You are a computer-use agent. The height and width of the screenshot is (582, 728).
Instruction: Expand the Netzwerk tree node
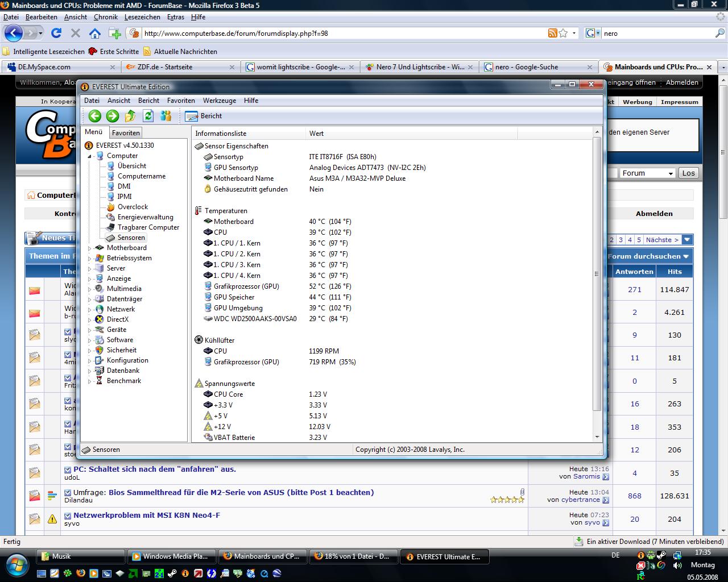point(89,309)
